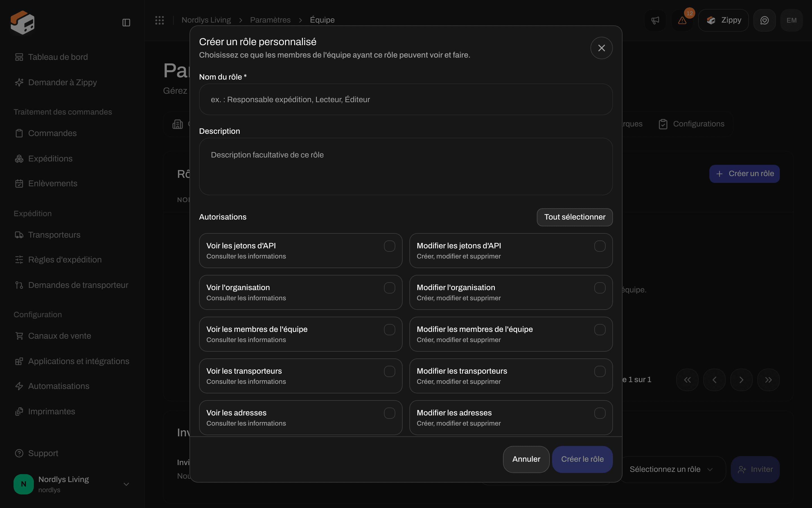Click Tout sélectionner
This screenshot has width=812, height=508.
(574, 217)
